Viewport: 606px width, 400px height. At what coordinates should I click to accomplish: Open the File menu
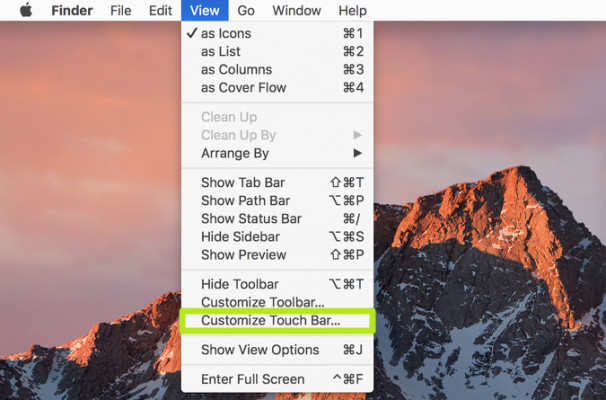(120, 10)
